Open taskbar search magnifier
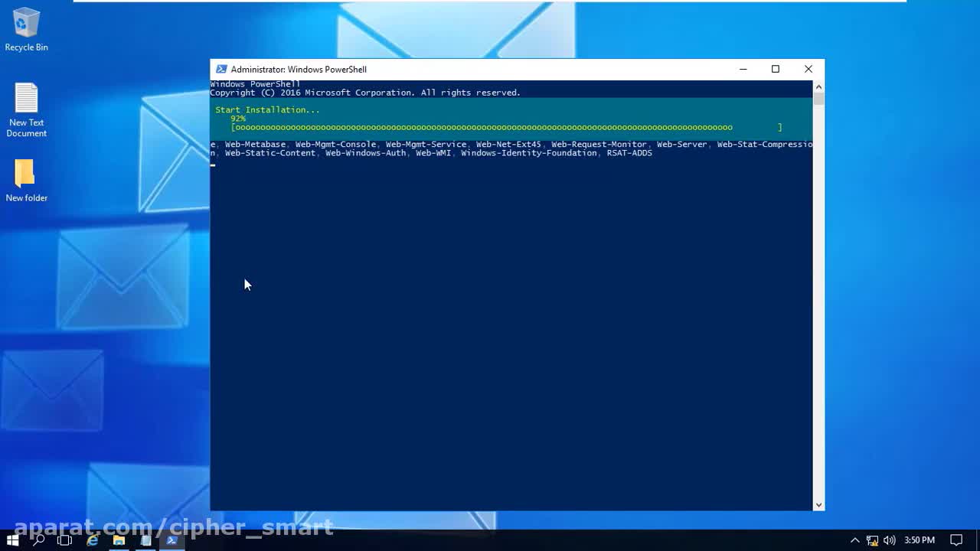 click(x=38, y=540)
